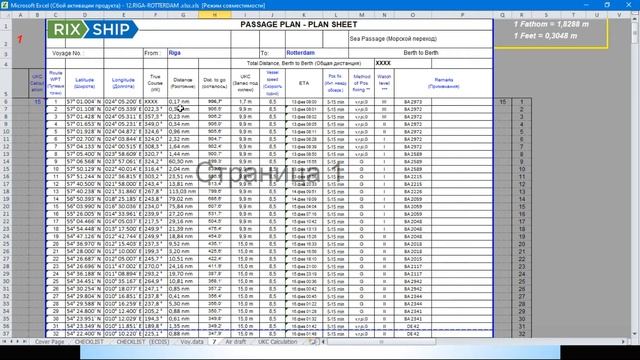Click vertical scrollbar down arrow
640x360 pixels.
635,334
